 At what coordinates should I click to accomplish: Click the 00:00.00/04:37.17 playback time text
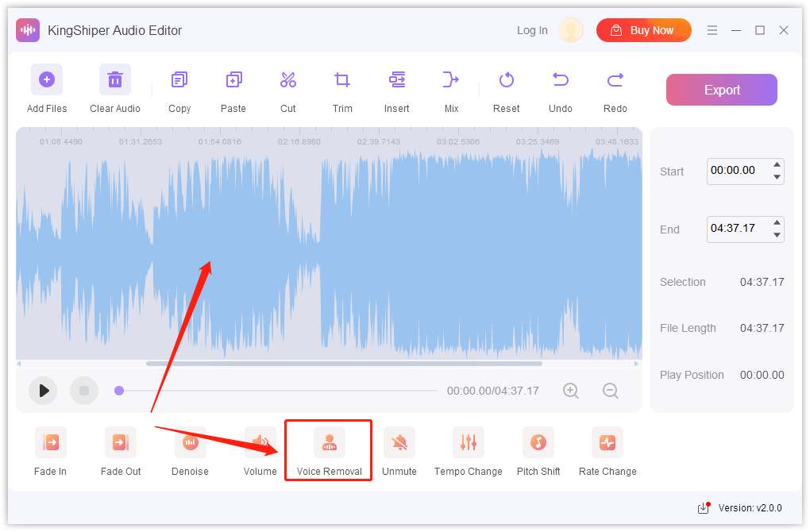tap(493, 391)
